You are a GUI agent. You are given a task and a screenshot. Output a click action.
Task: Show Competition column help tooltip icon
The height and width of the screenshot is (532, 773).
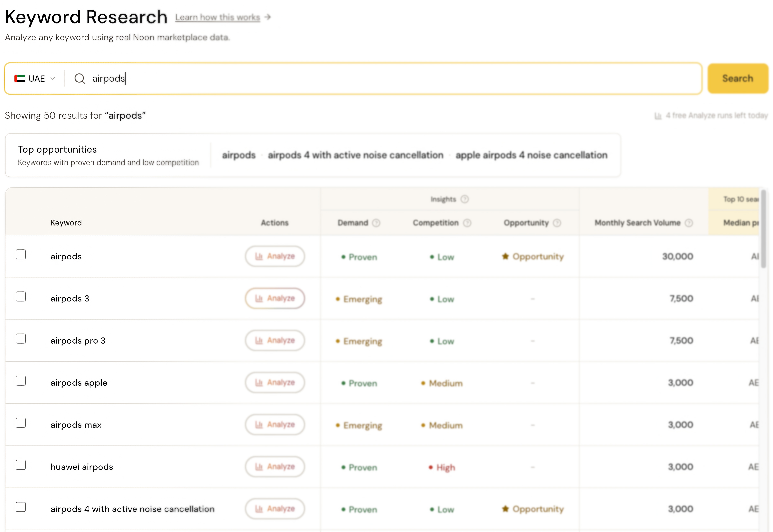coord(467,223)
